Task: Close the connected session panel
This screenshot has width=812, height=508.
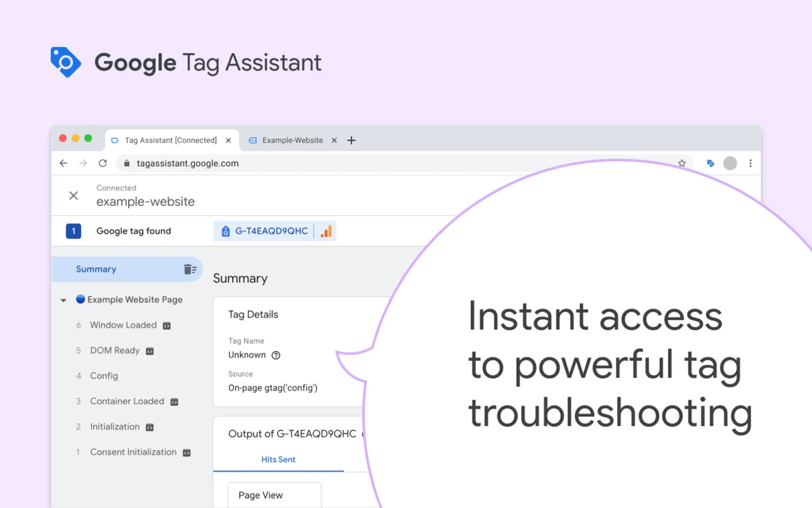Action: pyautogui.click(x=74, y=195)
